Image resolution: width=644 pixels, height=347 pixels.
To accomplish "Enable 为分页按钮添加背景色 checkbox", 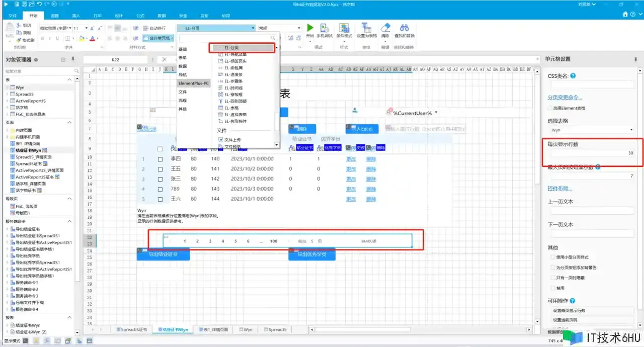I will [x=553, y=268].
